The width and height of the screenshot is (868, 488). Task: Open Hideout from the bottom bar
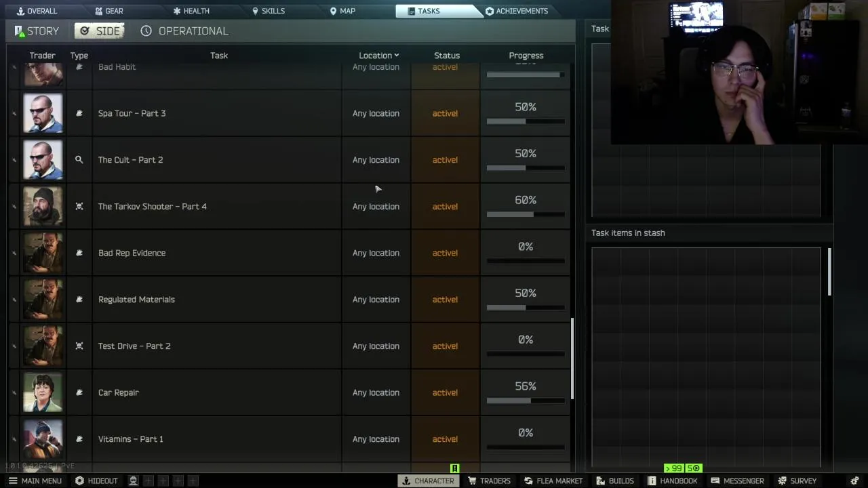(x=96, y=481)
